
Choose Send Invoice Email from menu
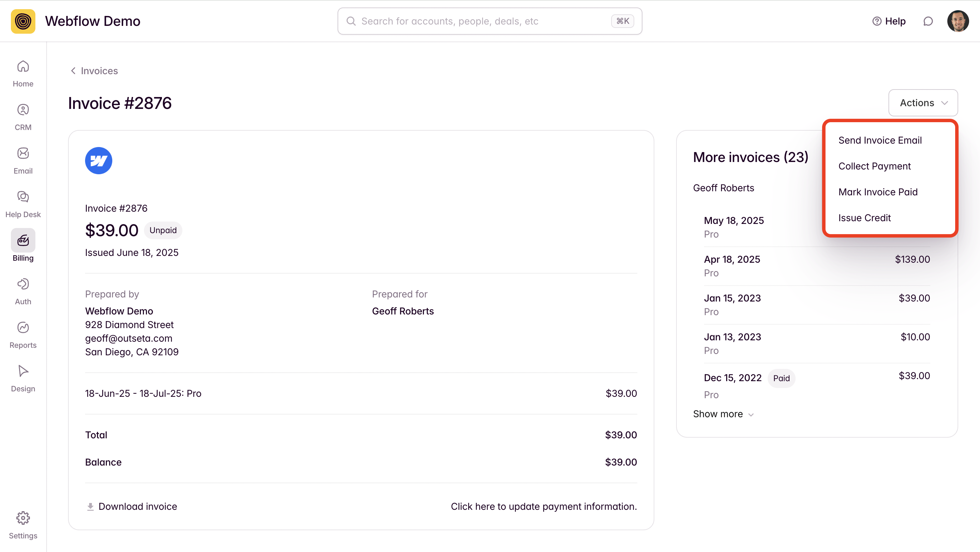pyautogui.click(x=880, y=140)
